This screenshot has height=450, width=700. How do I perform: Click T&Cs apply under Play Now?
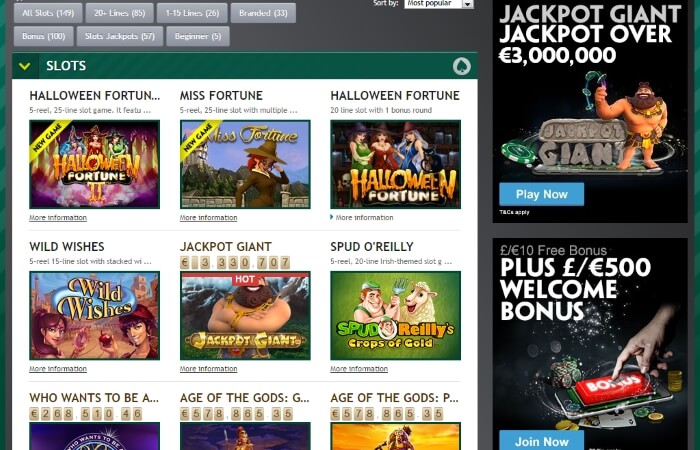(x=514, y=212)
